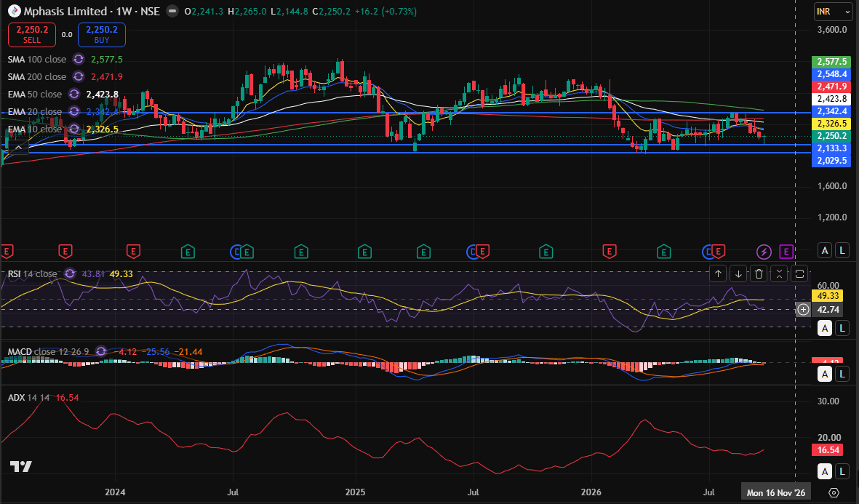Click the 2,029.5 horizontal line price label

pos(831,161)
